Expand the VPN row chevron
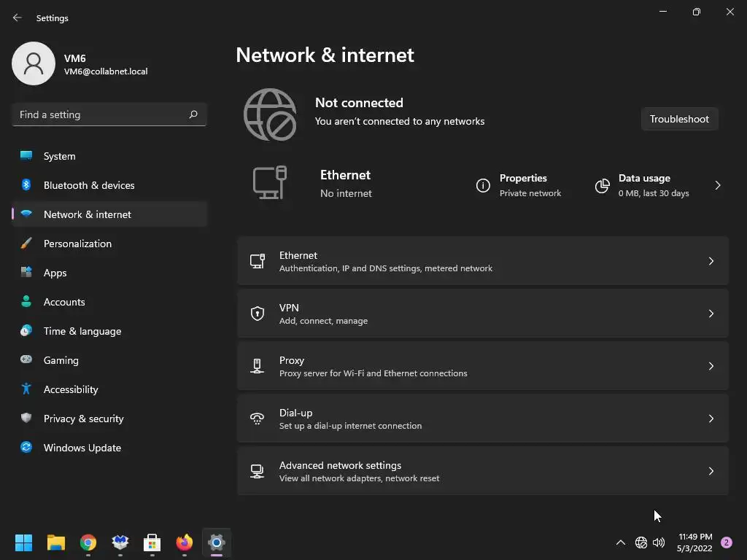 [711, 314]
